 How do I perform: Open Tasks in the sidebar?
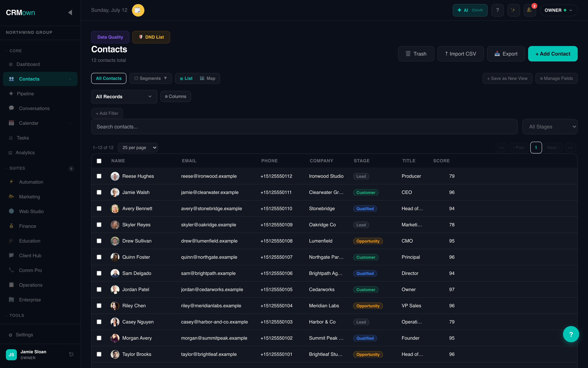tap(40, 138)
